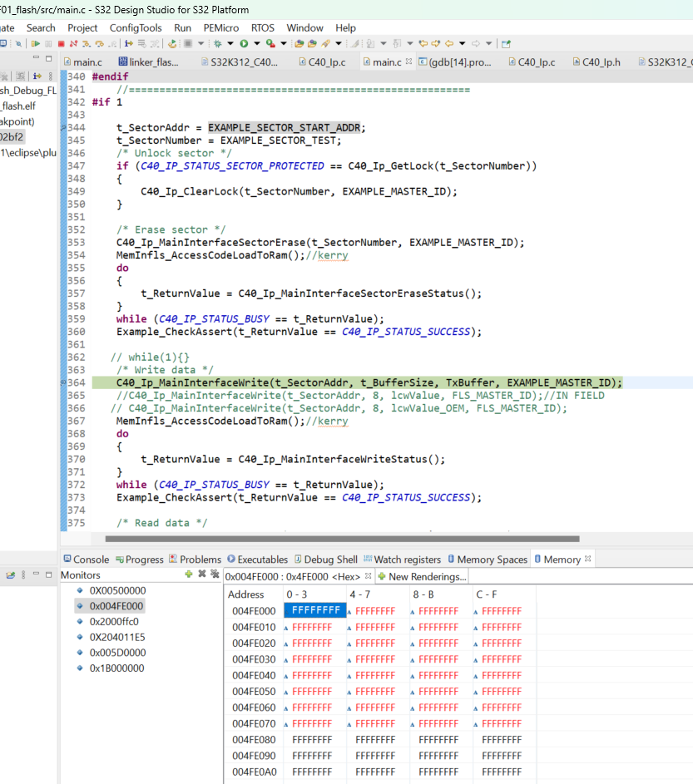Click the Disconnect debug icon

point(73,43)
